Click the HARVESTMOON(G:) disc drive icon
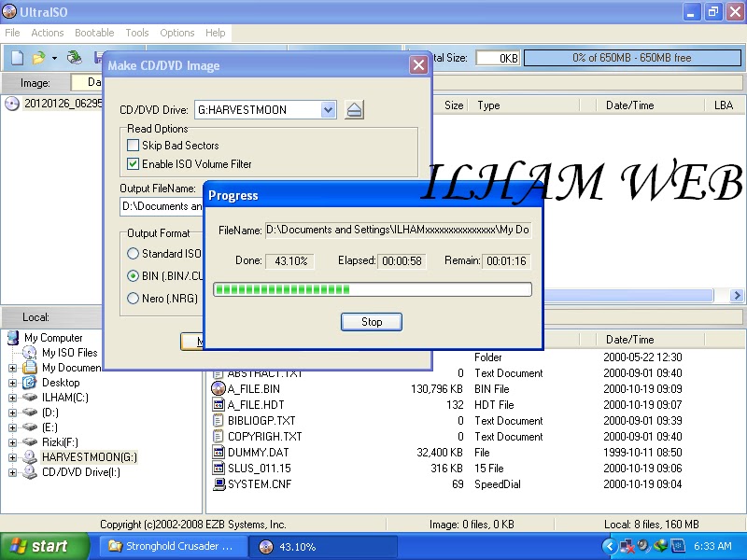Viewport: 747px width, 560px height. (30, 457)
